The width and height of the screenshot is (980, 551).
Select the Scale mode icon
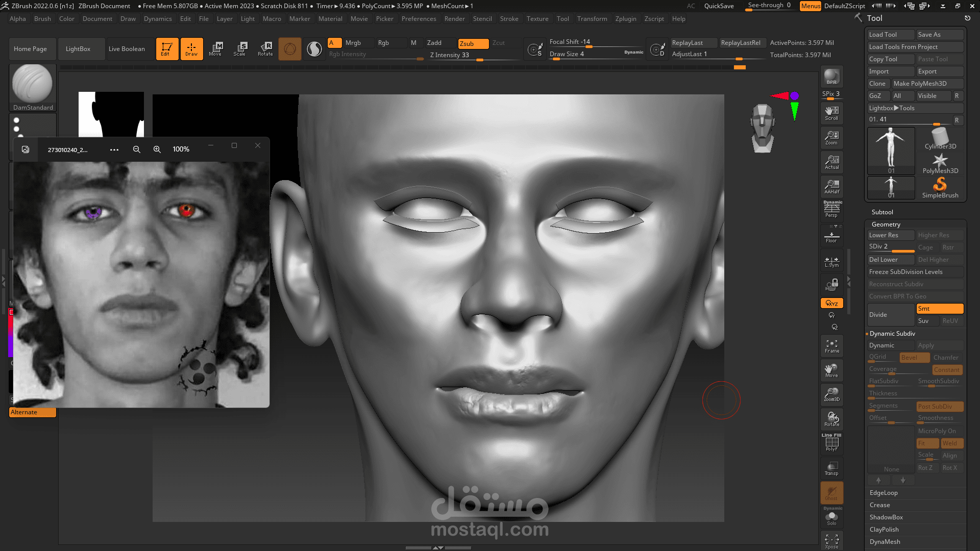click(x=240, y=48)
